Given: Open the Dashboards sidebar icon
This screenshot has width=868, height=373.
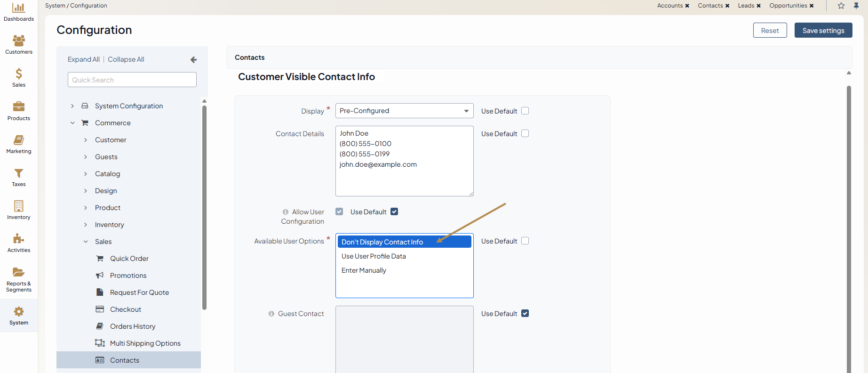Looking at the screenshot, I should click(x=19, y=8).
